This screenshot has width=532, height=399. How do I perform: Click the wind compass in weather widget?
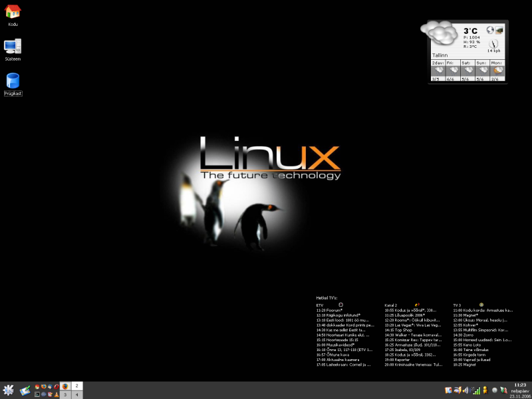pyautogui.click(x=493, y=44)
